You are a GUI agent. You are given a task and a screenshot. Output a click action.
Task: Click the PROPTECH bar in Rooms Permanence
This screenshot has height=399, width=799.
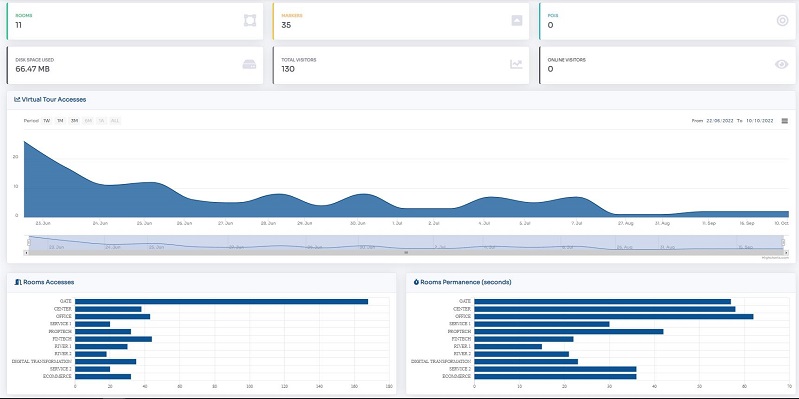pyautogui.click(x=569, y=331)
